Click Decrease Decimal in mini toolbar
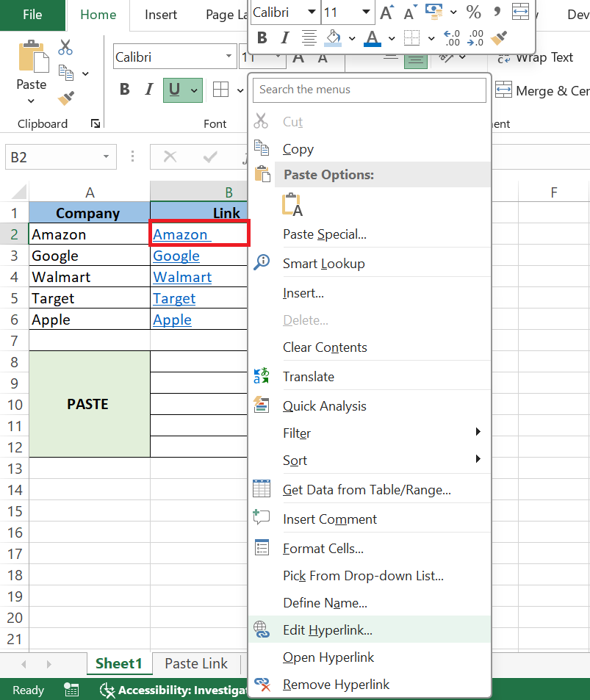The image size is (590, 700). coord(475,38)
